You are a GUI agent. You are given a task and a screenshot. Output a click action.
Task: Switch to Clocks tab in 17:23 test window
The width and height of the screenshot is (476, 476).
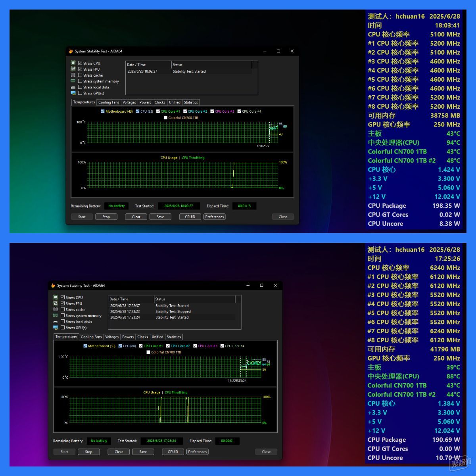tap(143, 337)
